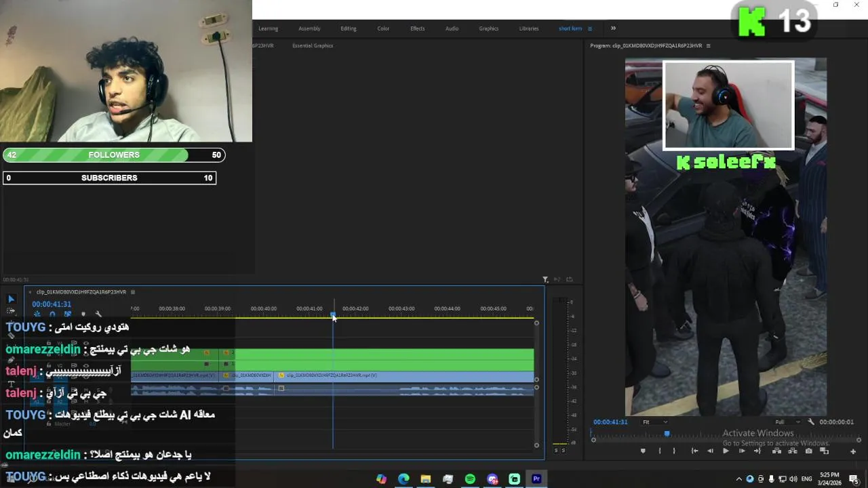Mark Out point in Program monitor

point(674,451)
